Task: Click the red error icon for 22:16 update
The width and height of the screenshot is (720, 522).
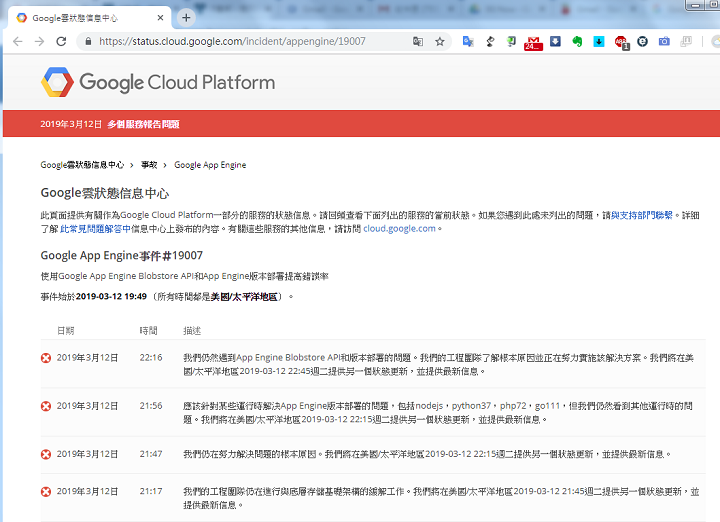Action: [x=46, y=357]
